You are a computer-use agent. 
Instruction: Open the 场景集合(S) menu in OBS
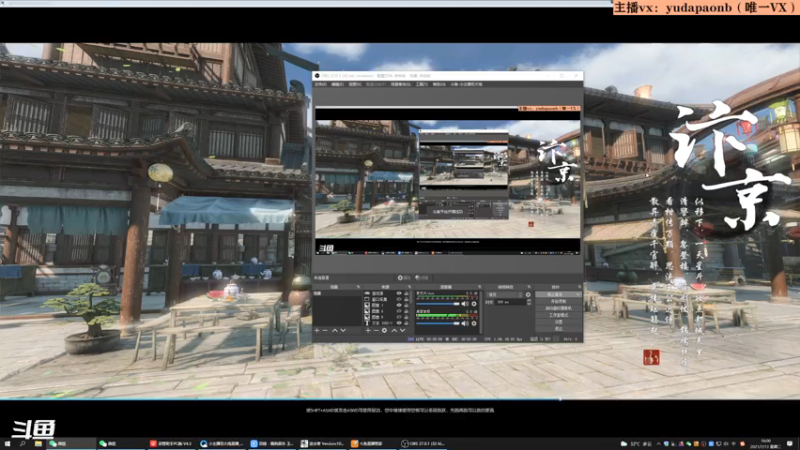(401, 84)
